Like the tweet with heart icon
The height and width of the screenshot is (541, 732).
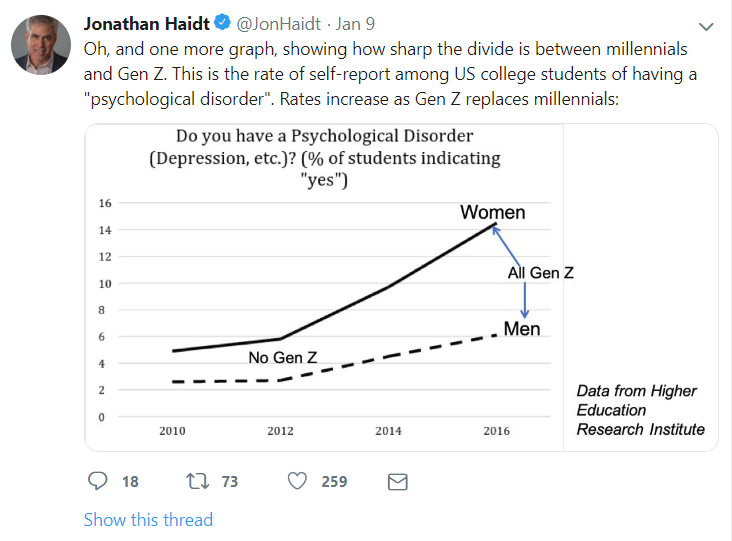(297, 481)
